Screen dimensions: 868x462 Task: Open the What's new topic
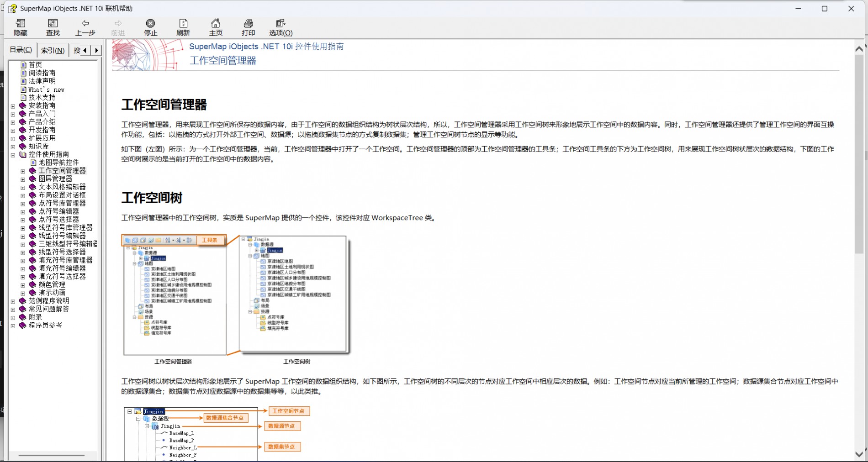47,89
